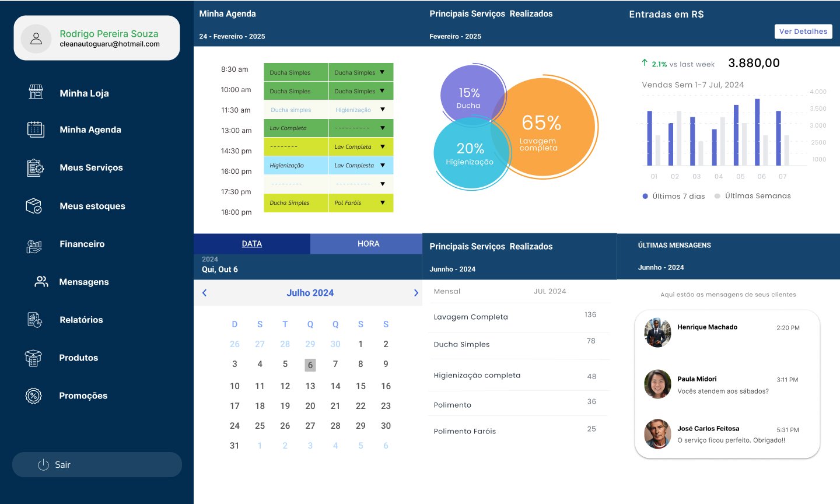
Task: Open the 13:00 Lav Completa row dropdown arrow
Action: [382, 128]
